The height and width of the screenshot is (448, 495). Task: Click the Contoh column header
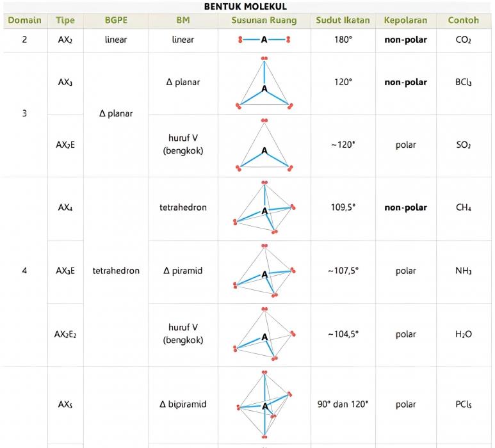tap(463, 20)
